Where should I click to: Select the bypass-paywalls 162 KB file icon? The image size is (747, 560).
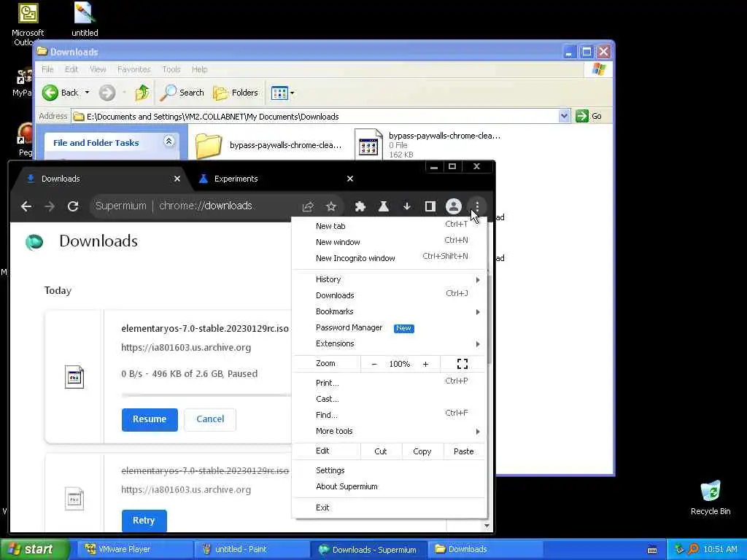coord(368,144)
